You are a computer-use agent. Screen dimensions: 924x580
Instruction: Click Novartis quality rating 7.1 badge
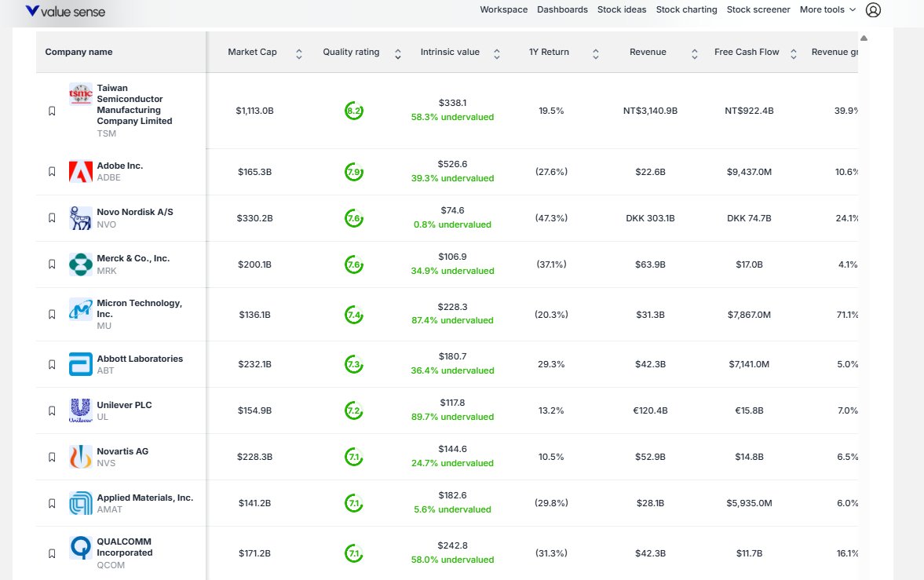(x=353, y=457)
